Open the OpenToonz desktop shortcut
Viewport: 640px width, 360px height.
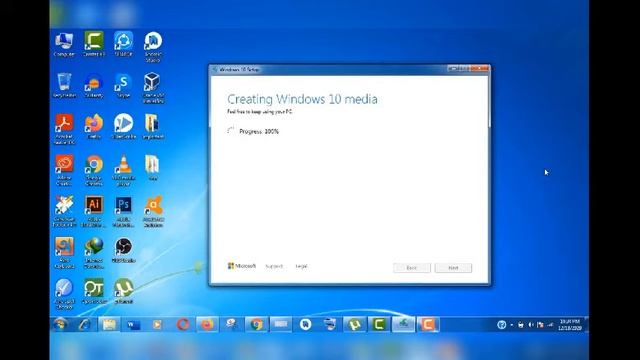(x=94, y=291)
